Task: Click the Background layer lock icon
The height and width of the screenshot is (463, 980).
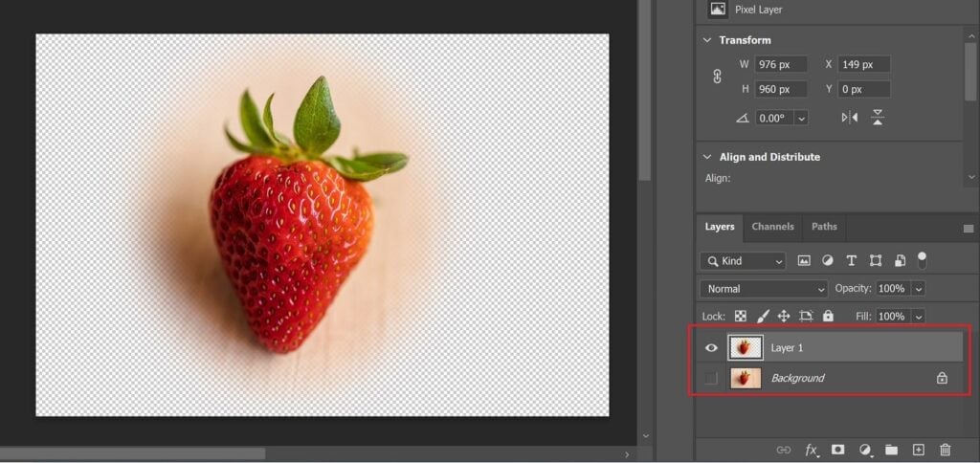Action: (942, 378)
